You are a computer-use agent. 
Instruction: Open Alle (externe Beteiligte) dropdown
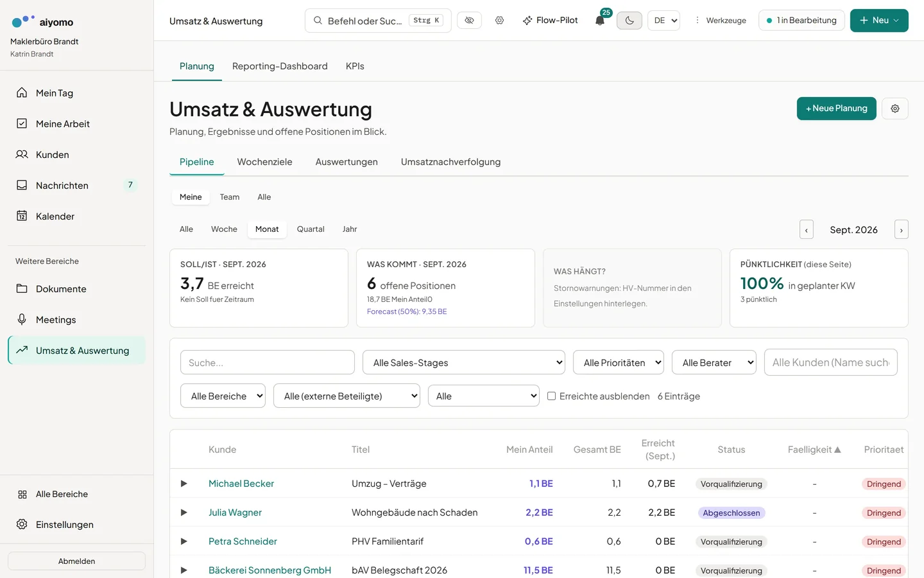[346, 396]
